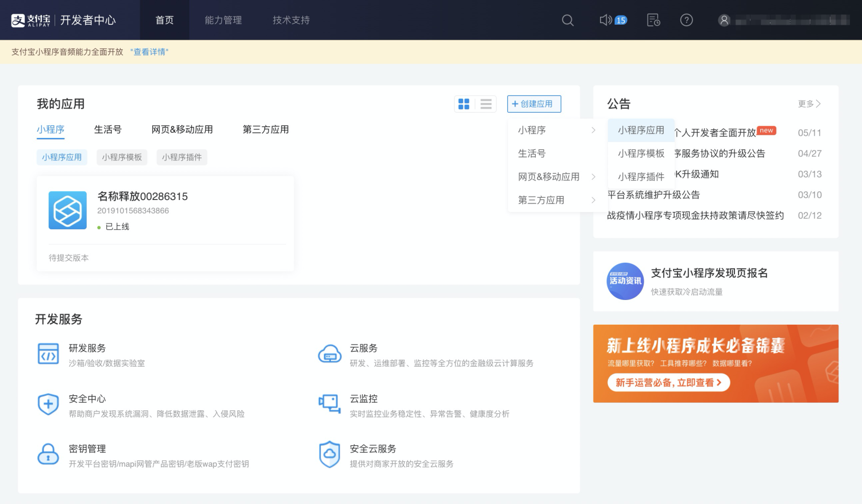Open announcement 平台系统维护升级公告

click(x=653, y=195)
